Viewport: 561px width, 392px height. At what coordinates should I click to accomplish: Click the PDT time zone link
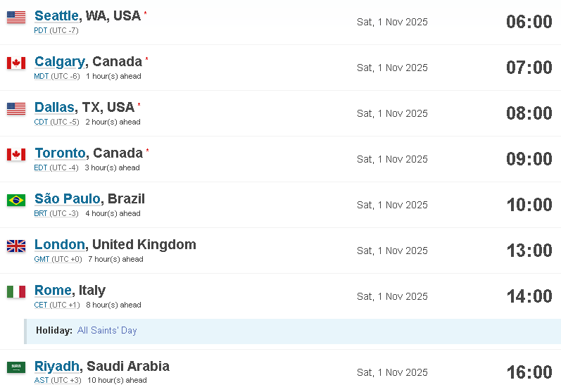[41, 30]
